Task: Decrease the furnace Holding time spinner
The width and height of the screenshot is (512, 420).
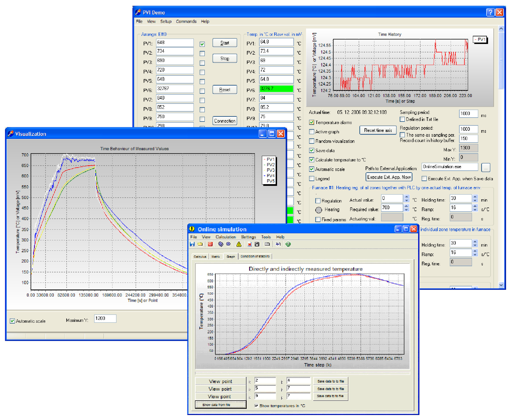Action: [475, 201]
